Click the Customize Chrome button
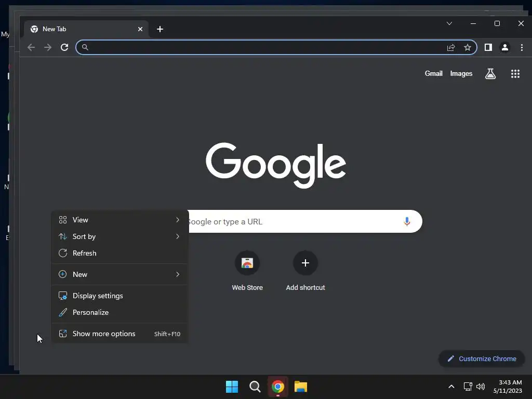Screen dimensions: 532x399 pyautogui.click(x=482, y=358)
